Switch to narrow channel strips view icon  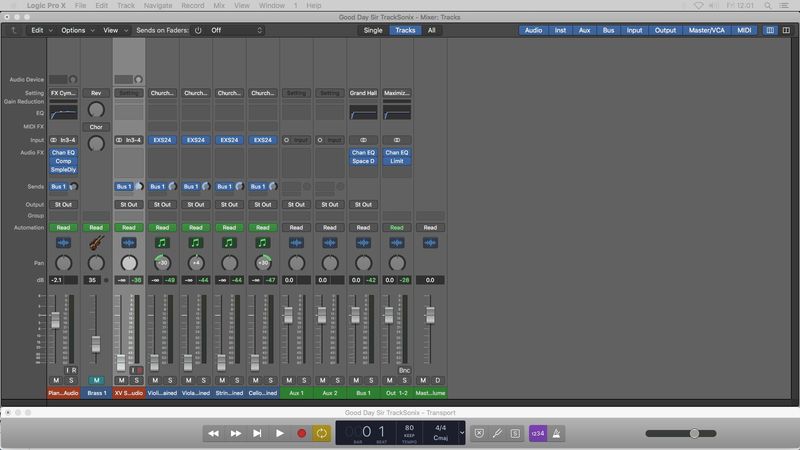[770, 30]
